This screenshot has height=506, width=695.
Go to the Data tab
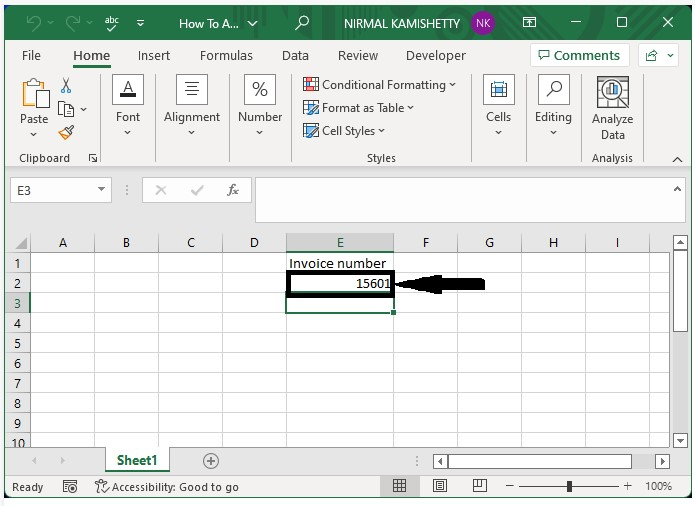pyautogui.click(x=295, y=55)
